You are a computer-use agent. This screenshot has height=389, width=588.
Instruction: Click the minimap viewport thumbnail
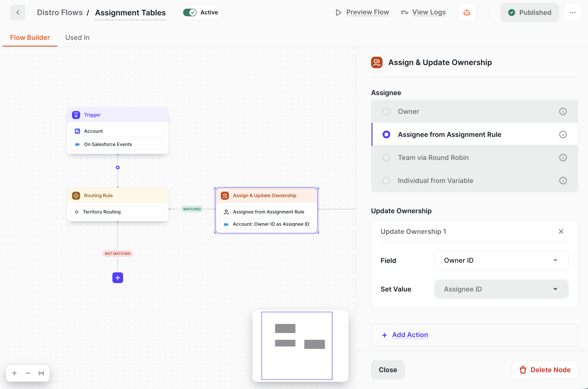coord(297,346)
